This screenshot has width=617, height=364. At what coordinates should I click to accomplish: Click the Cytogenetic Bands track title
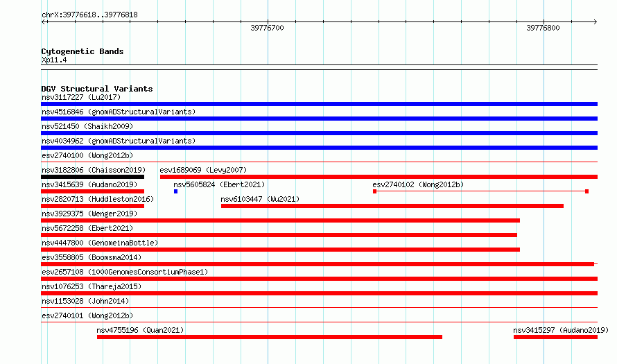[x=82, y=51]
